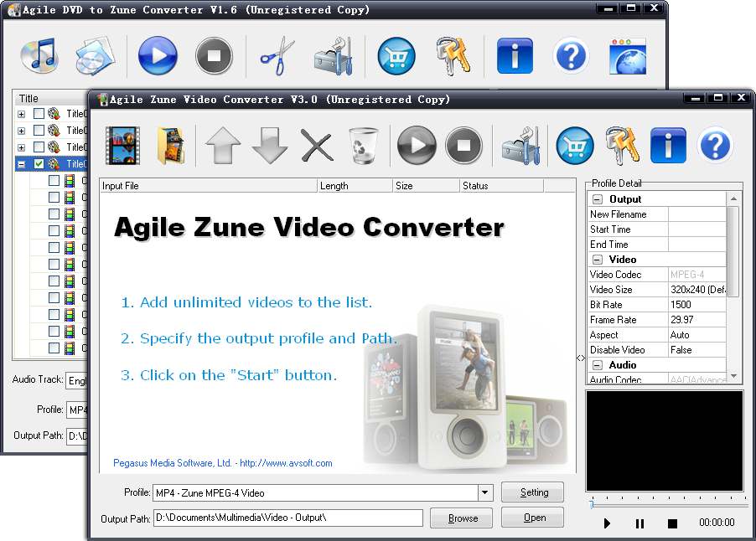
Task: Select the scissors trim tool in DVD converter
Action: [x=277, y=56]
